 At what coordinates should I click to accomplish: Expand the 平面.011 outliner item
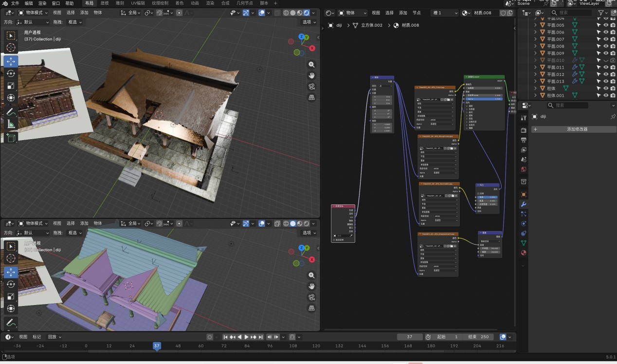(x=536, y=68)
